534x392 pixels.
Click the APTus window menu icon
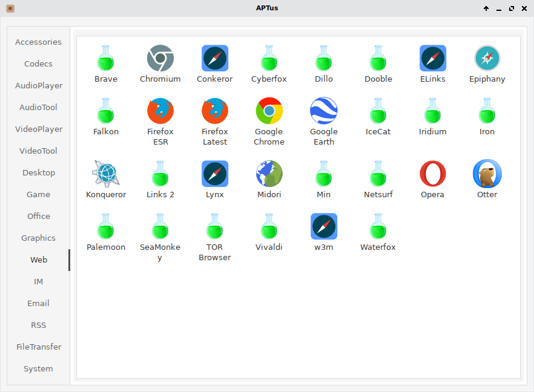coord(10,8)
